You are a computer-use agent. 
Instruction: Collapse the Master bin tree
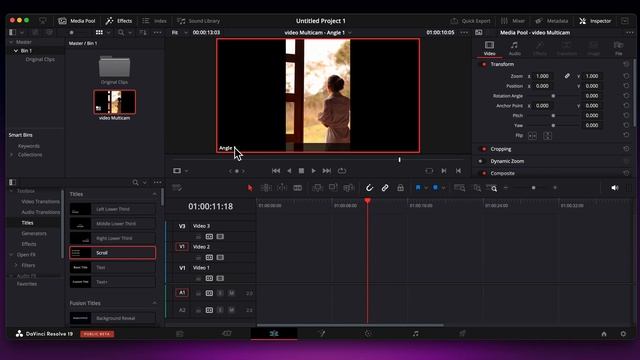11,42
